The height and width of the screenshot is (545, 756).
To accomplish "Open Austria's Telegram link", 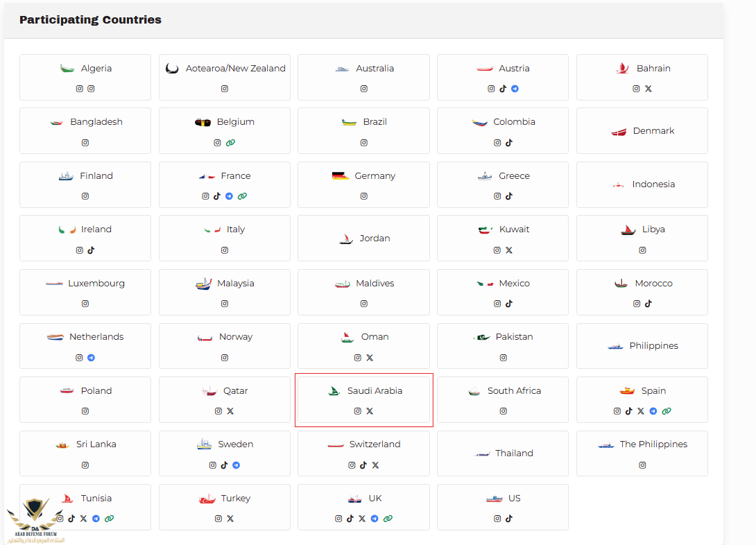I will [515, 89].
